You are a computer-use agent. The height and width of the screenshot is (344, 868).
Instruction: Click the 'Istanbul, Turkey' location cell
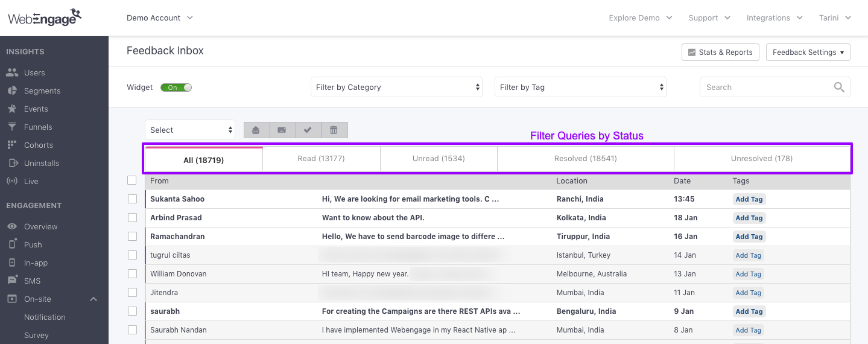583,255
